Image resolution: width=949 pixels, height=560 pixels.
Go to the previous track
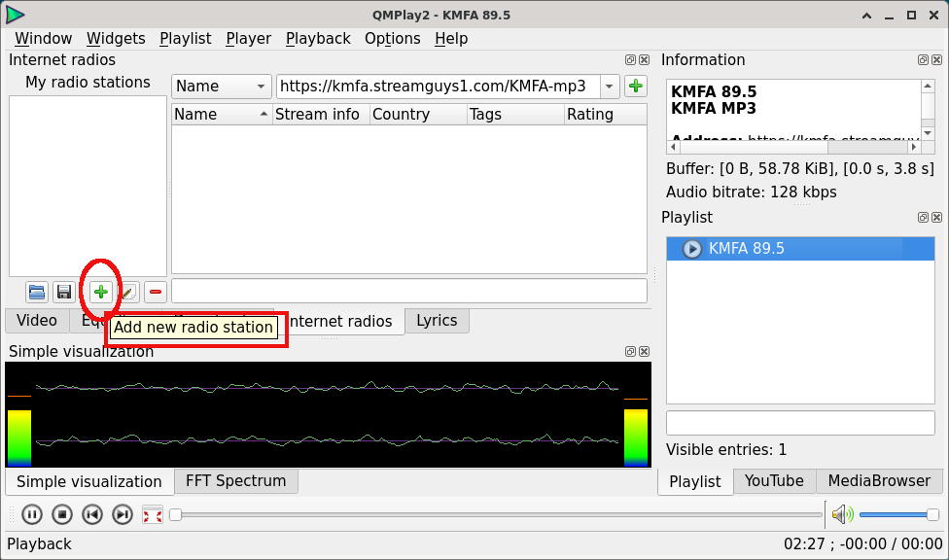pos(92,515)
